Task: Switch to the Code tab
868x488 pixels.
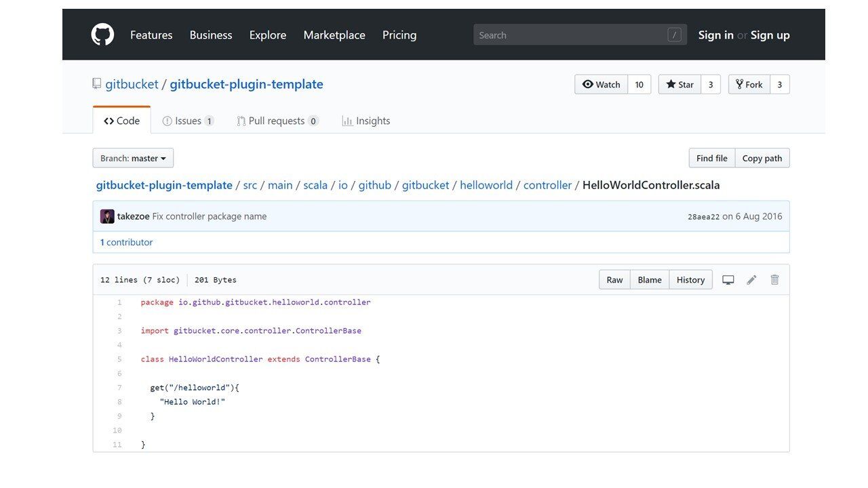Action: coord(122,121)
